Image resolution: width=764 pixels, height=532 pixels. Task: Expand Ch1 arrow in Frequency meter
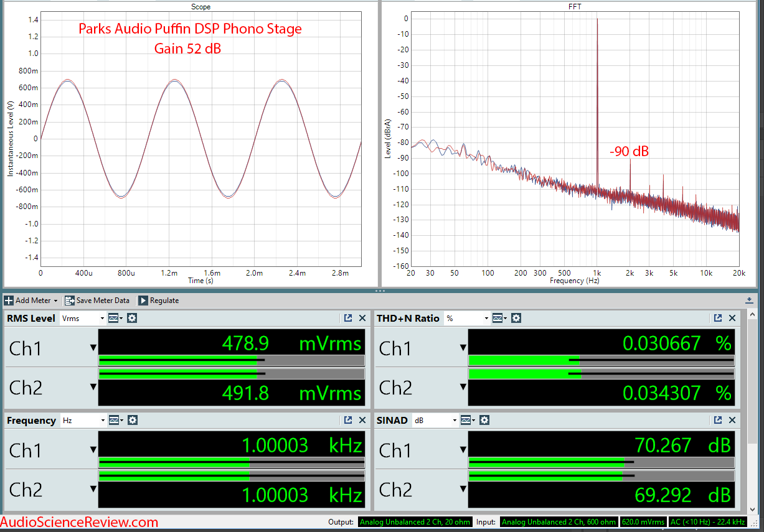(93, 450)
